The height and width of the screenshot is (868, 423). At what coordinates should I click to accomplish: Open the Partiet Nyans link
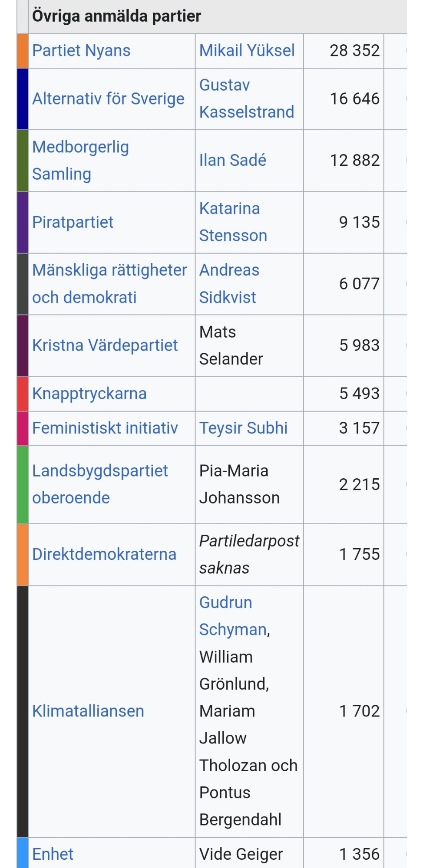[81, 51]
